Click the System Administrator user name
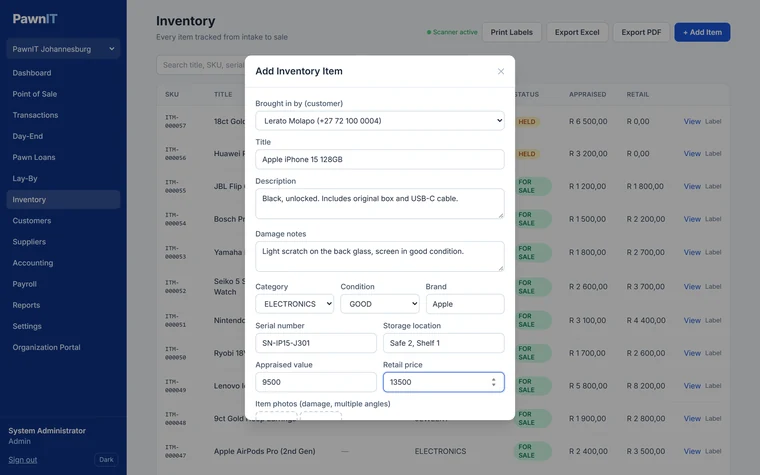The image size is (760, 475). point(47,430)
